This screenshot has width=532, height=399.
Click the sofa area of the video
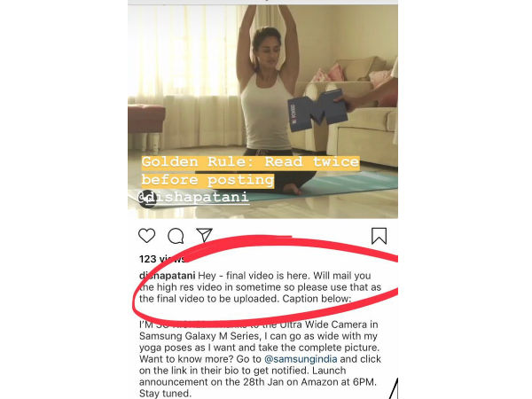tap(360, 112)
